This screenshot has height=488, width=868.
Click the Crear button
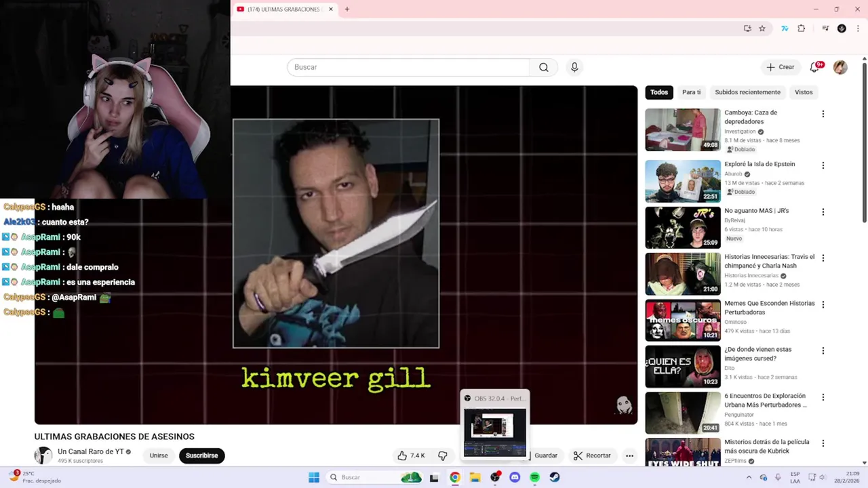781,67
